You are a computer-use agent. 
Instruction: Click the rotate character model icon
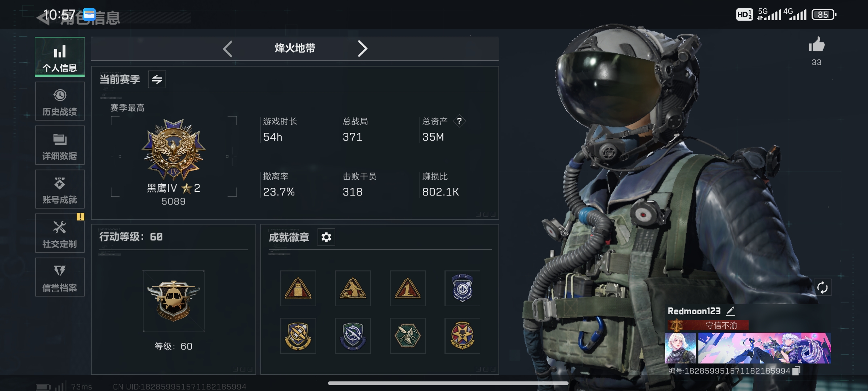click(822, 288)
